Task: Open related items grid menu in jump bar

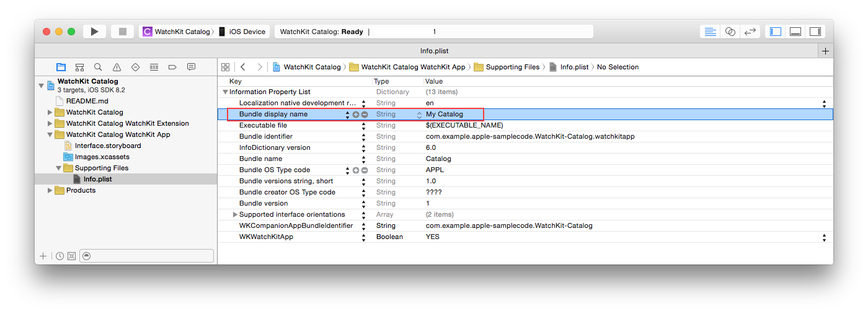Action: pyautogui.click(x=225, y=67)
